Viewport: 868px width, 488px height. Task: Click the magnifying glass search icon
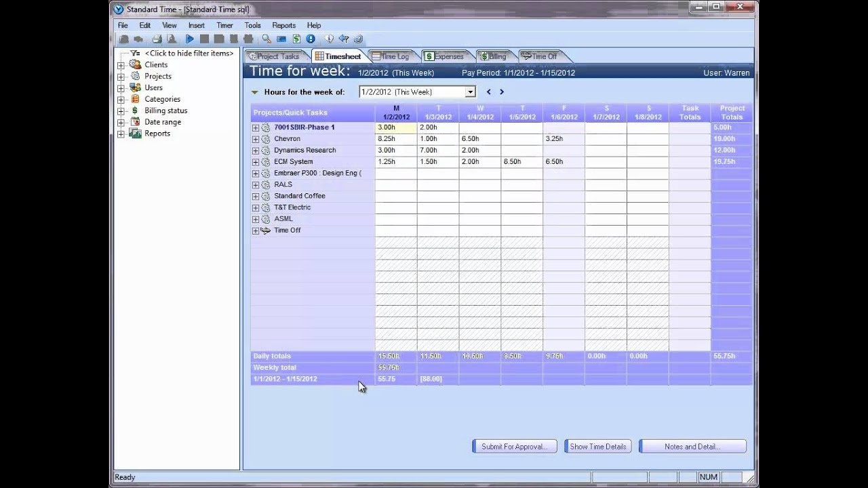tap(267, 39)
